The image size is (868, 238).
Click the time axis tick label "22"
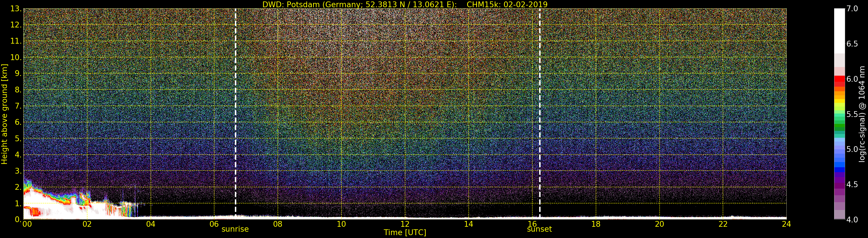click(x=723, y=224)
